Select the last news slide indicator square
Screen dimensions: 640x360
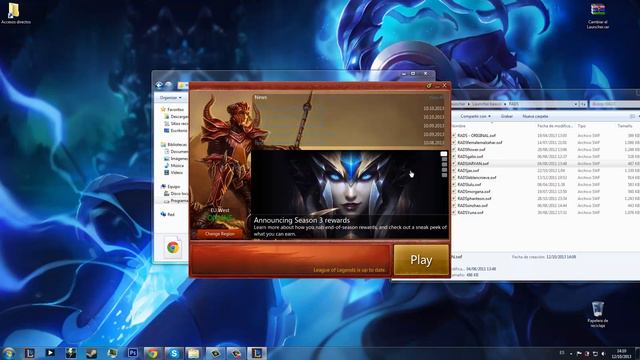tap(444, 175)
